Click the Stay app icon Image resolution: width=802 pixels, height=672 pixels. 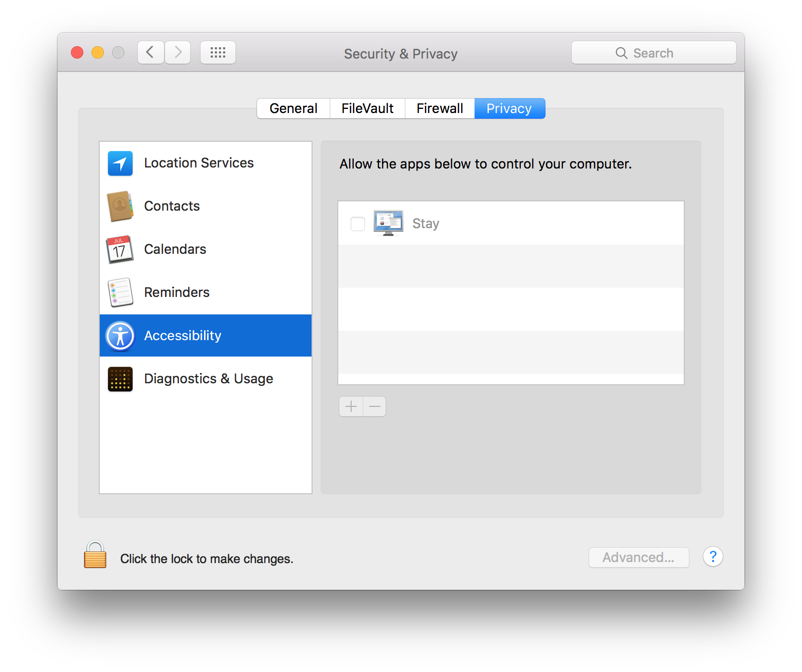(388, 223)
